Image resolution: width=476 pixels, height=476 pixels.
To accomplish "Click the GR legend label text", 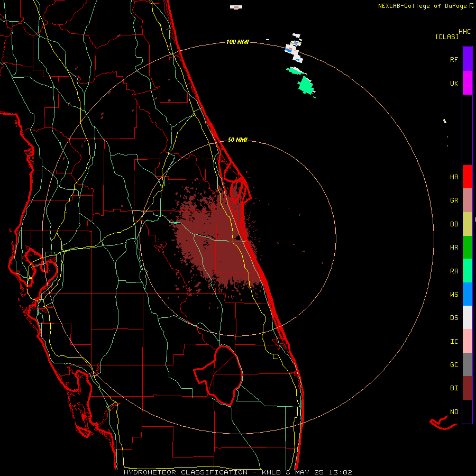I will [x=454, y=200].
